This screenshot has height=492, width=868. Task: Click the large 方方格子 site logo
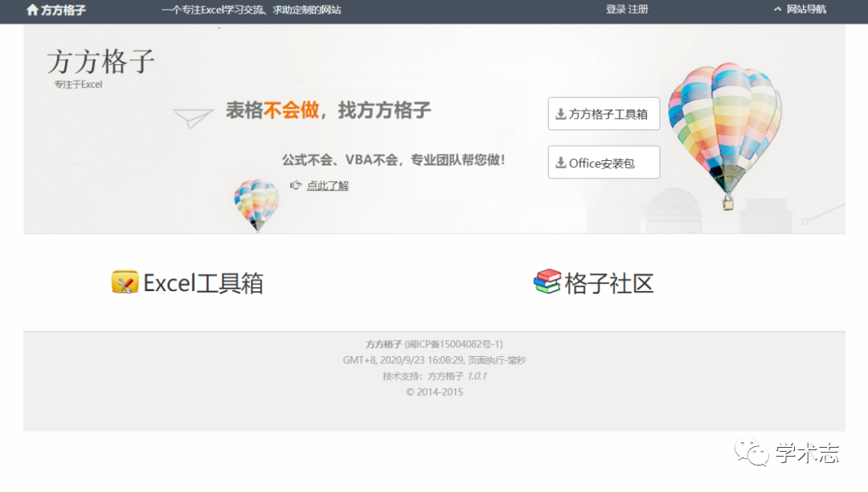point(100,62)
